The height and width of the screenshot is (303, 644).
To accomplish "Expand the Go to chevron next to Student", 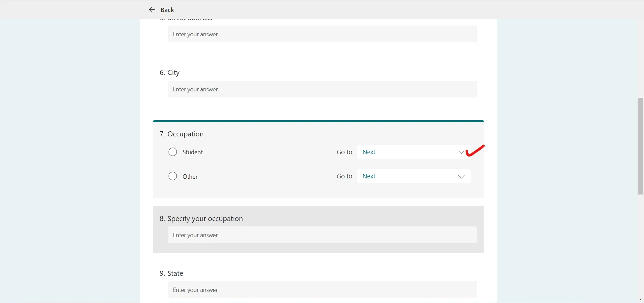I will pyautogui.click(x=461, y=152).
